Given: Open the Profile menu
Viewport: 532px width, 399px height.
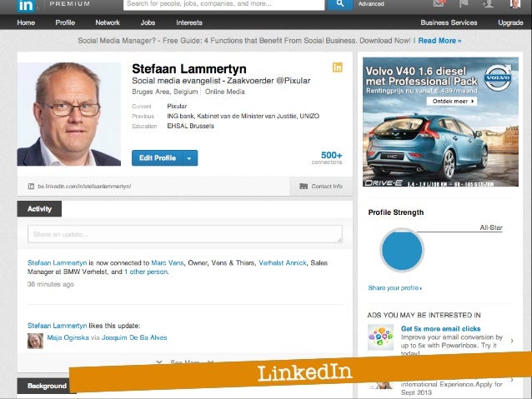Looking at the screenshot, I should 65,22.
